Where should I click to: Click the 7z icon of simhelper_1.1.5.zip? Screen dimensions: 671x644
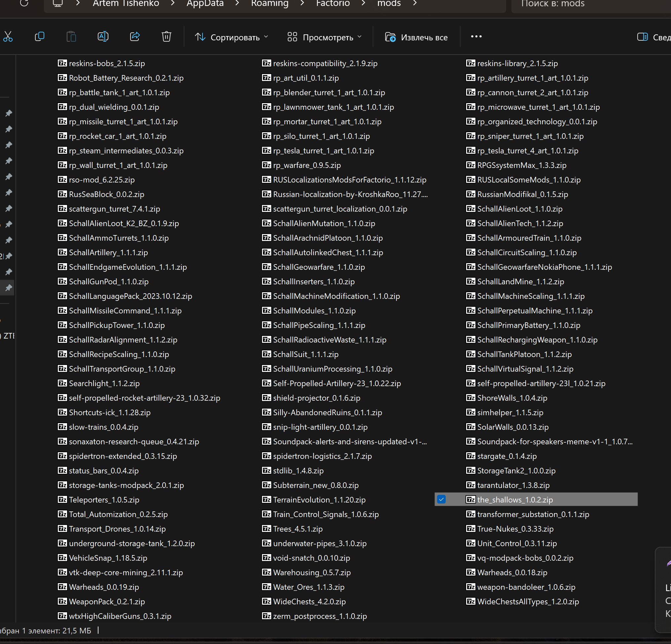tap(471, 412)
